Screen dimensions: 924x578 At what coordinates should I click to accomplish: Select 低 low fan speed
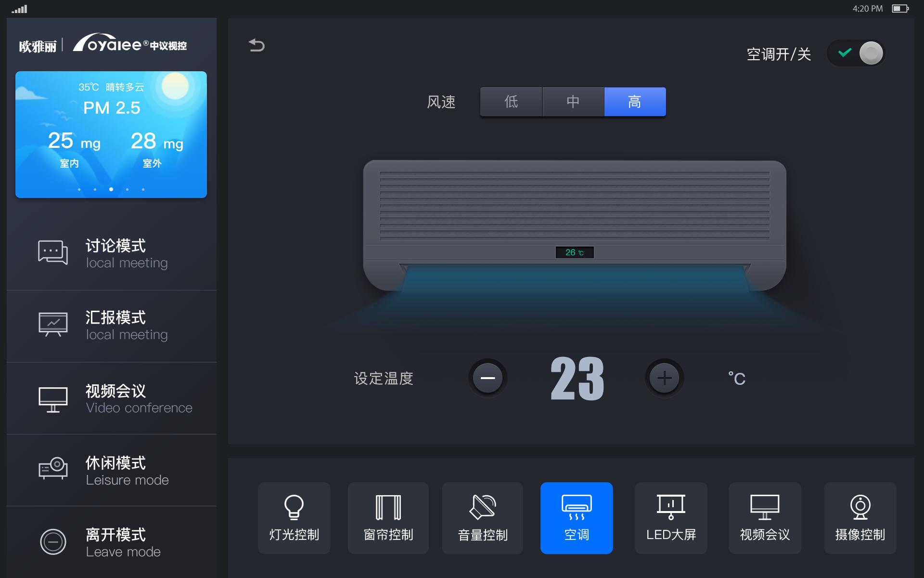tap(511, 102)
